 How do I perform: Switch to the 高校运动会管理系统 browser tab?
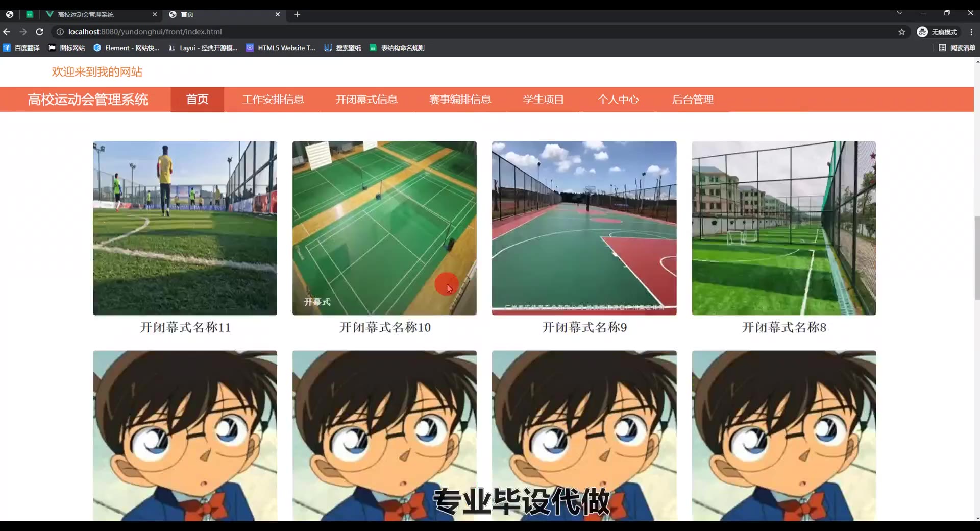click(x=102, y=14)
